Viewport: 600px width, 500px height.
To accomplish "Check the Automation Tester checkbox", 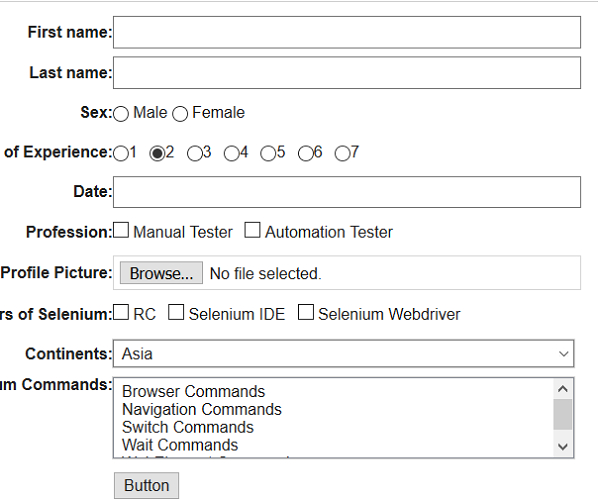I will (x=252, y=231).
